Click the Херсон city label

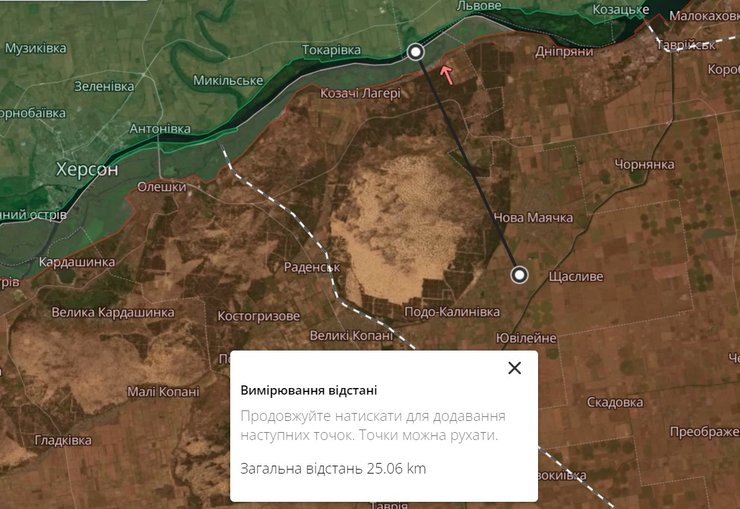point(87,169)
